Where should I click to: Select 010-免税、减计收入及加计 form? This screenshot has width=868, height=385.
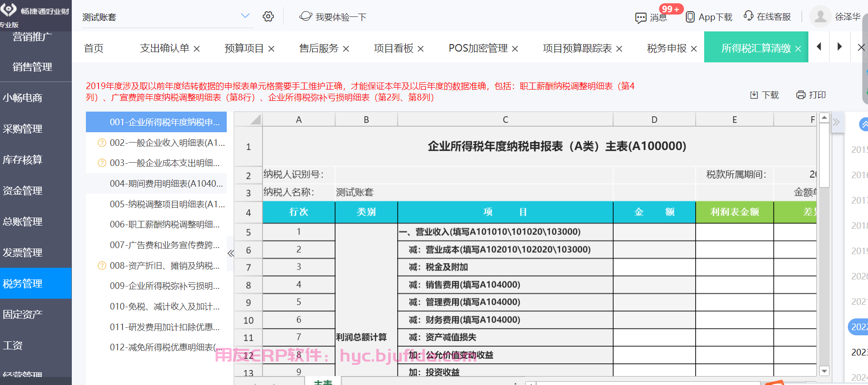point(156,307)
